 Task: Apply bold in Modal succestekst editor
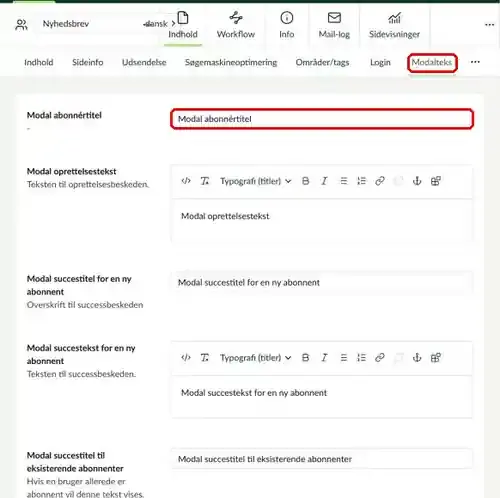(x=305, y=358)
